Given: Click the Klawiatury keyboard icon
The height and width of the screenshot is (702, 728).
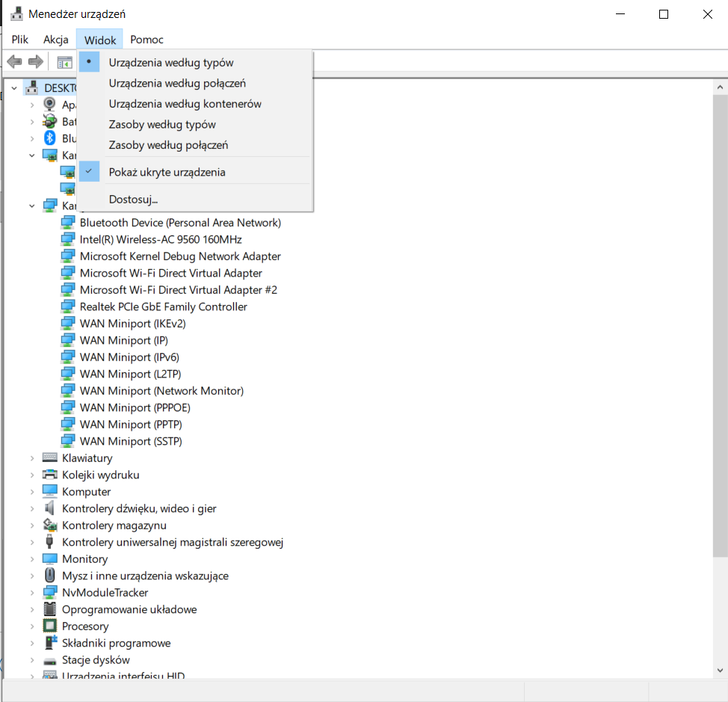Looking at the screenshot, I should 49,458.
